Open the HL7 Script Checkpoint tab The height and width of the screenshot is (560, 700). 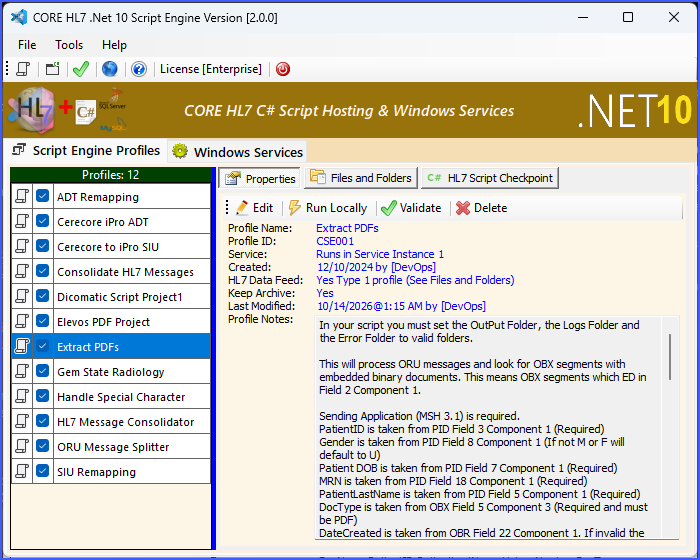pos(490,178)
